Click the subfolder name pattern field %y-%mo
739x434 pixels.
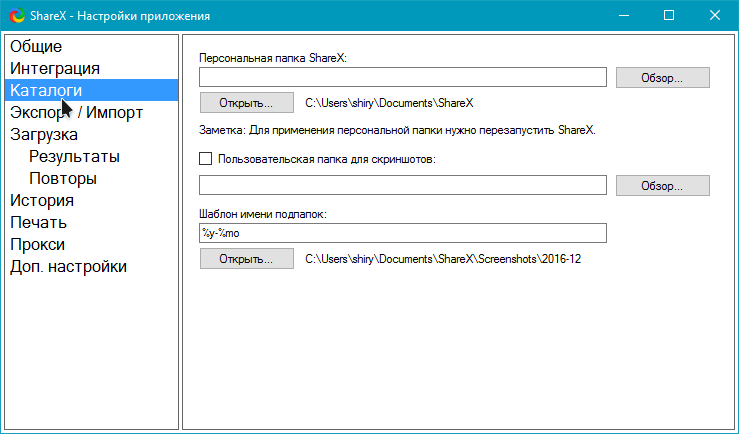point(402,233)
